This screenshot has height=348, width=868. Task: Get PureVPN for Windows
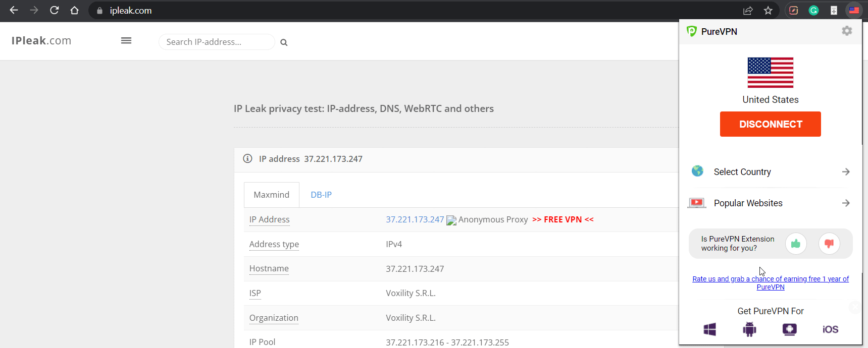[710, 329]
